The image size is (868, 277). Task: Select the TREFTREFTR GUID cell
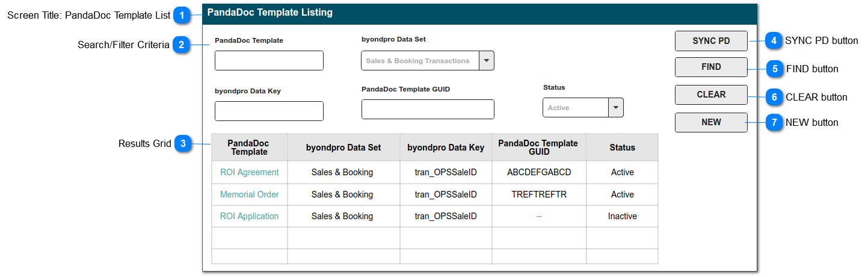539,195
